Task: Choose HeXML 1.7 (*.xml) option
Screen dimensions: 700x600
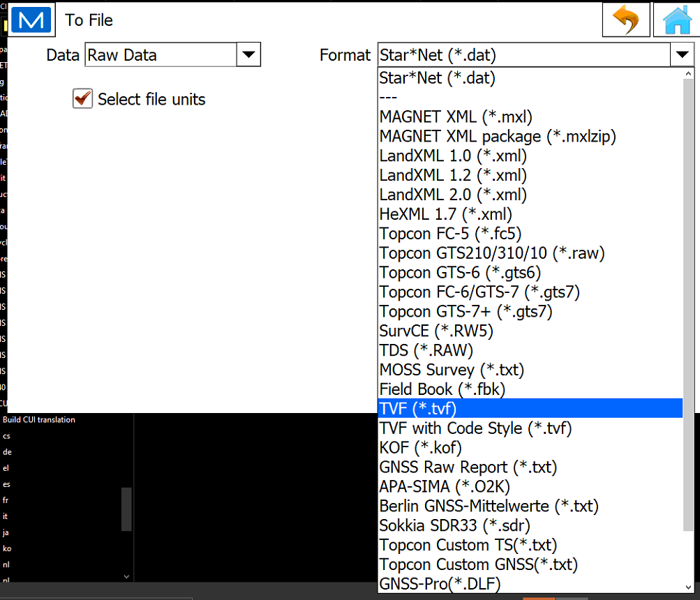Action: click(x=530, y=214)
